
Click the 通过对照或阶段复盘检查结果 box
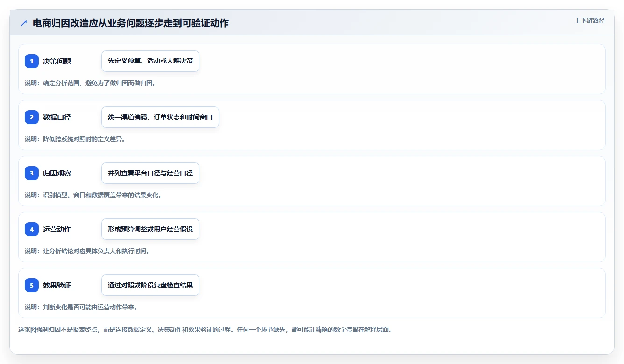point(150,285)
